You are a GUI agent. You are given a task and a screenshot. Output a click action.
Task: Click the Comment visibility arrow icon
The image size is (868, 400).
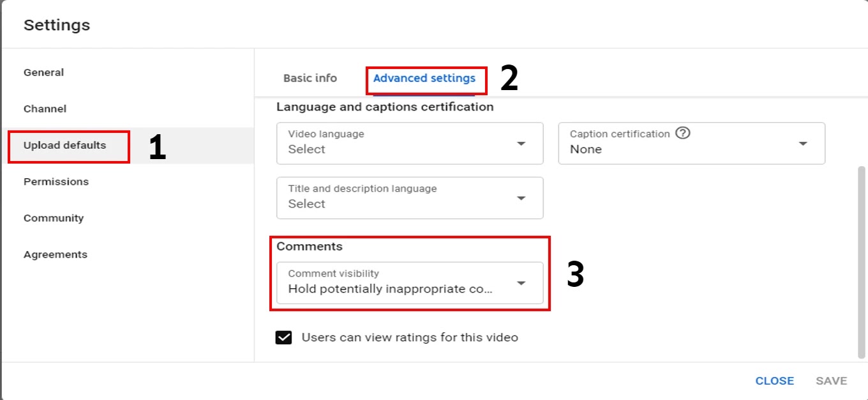[521, 283]
